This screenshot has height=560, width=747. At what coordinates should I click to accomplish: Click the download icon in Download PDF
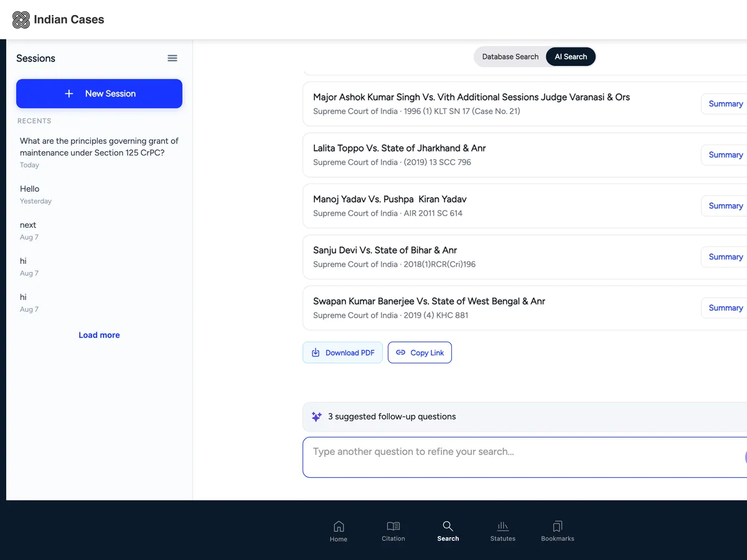coord(316,353)
